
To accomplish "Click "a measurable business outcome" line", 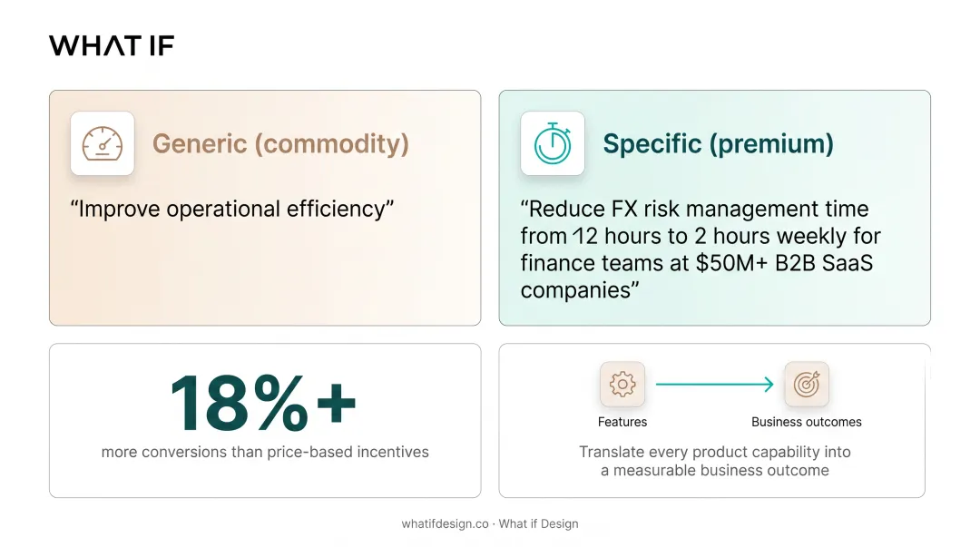I will click(x=714, y=471).
